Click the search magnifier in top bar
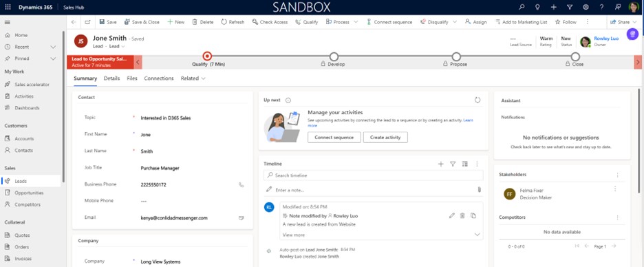The height and width of the screenshot is (267, 644). (522, 7)
